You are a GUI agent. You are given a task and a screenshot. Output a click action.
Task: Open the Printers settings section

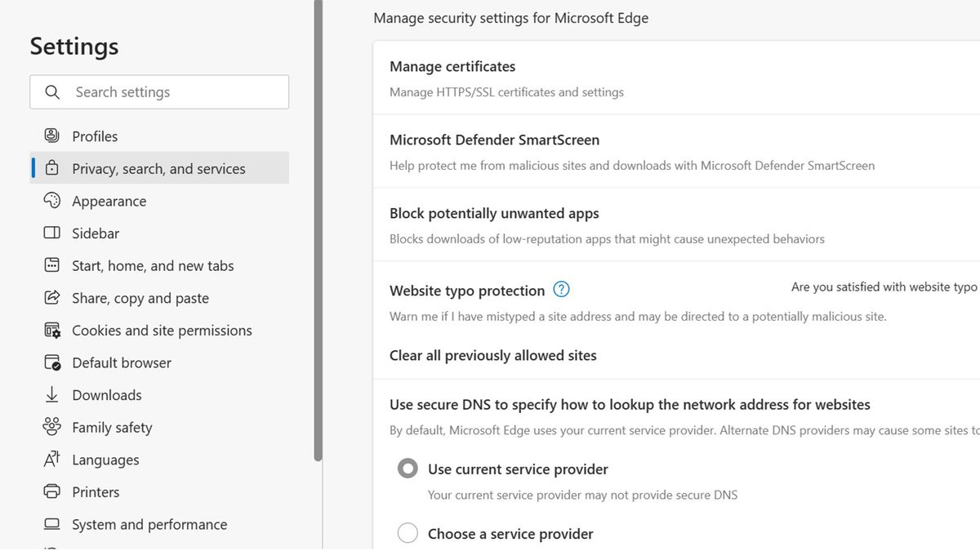(x=96, y=491)
